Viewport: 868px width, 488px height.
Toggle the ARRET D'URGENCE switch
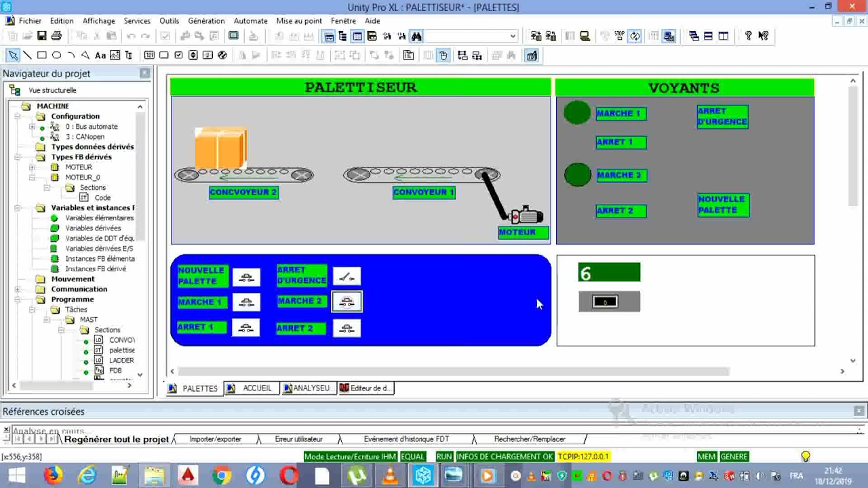click(347, 277)
